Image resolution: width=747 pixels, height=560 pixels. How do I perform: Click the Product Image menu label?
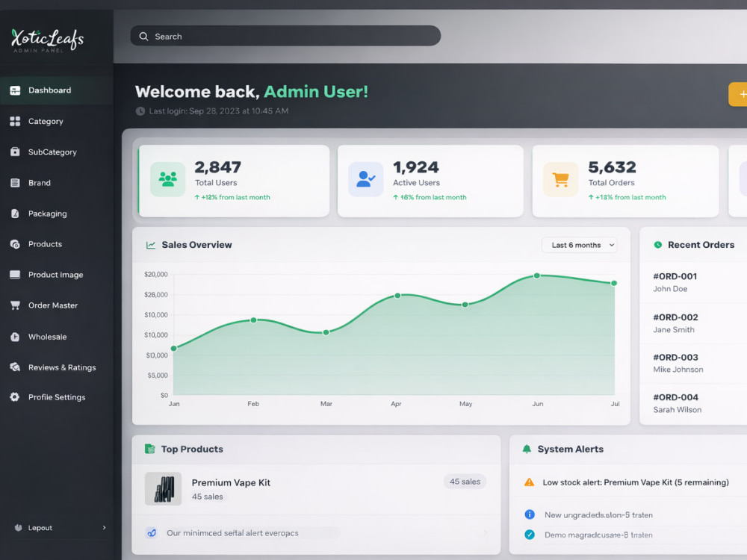(x=56, y=275)
